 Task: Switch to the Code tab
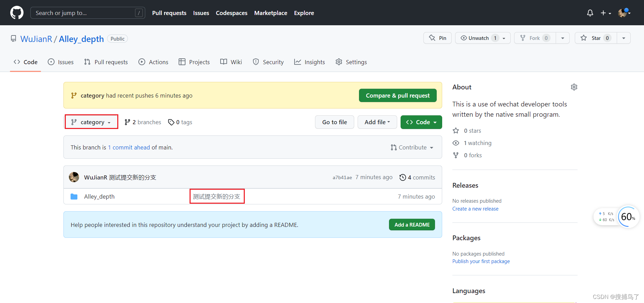click(x=26, y=62)
